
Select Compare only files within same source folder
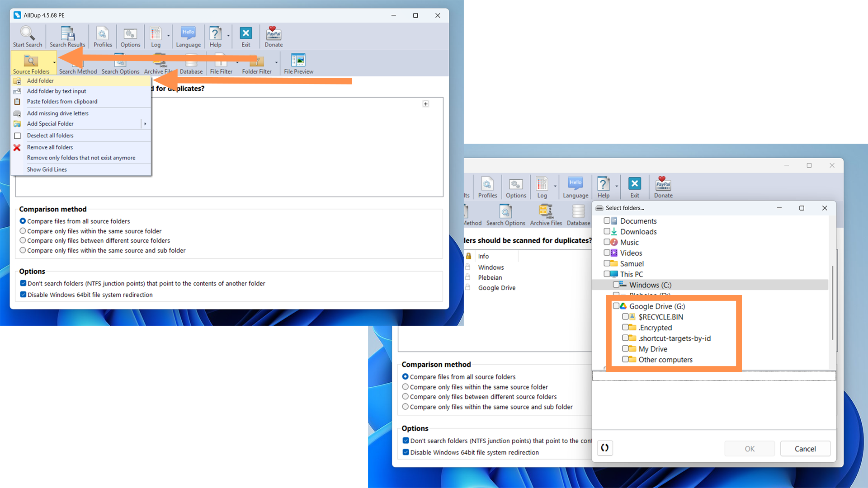(x=23, y=231)
